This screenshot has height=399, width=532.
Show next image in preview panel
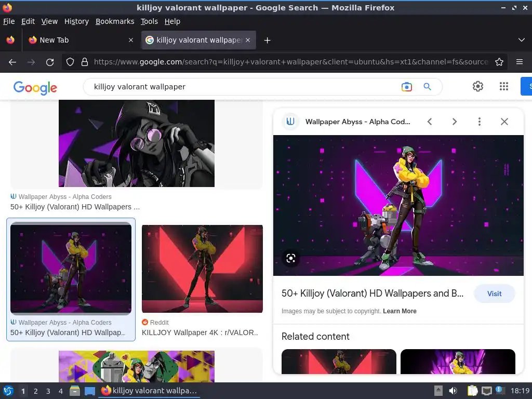click(454, 122)
